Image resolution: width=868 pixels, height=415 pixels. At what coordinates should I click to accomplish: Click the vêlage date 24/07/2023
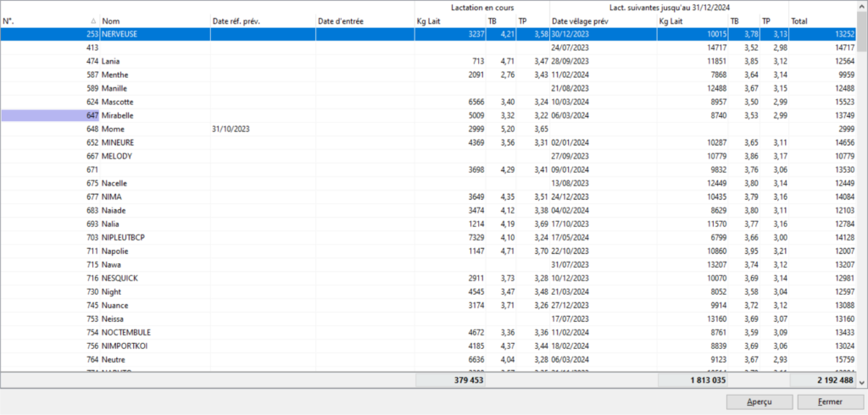[x=570, y=47]
